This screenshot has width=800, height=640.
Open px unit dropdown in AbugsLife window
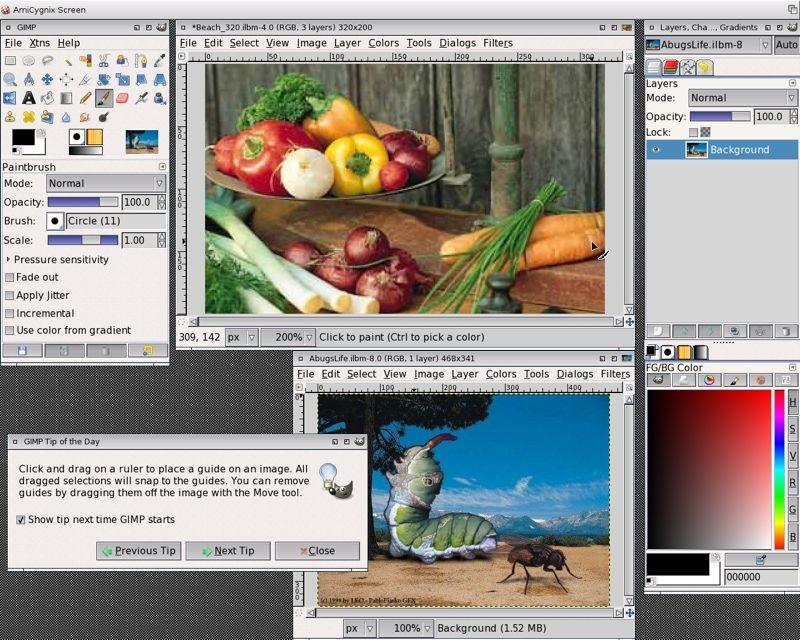(360, 628)
